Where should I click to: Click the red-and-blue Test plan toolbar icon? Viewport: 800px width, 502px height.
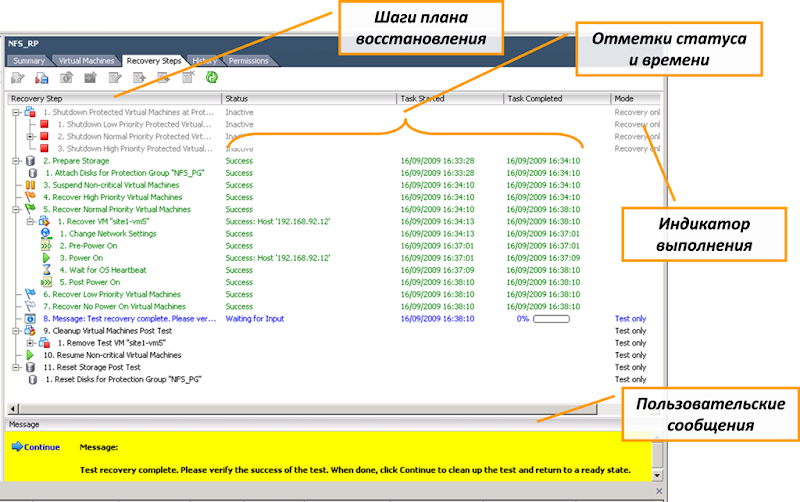[x=42, y=78]
